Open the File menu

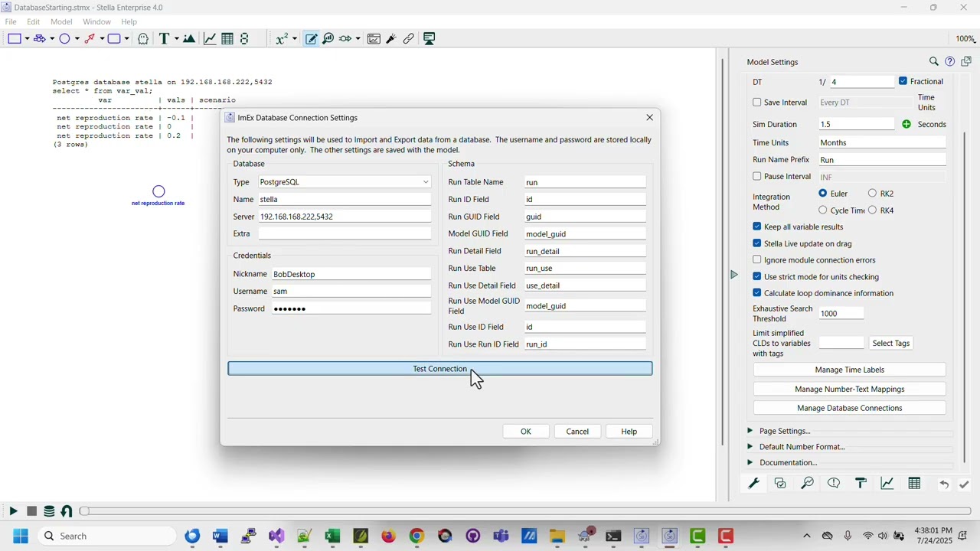[x=11, y=21]
